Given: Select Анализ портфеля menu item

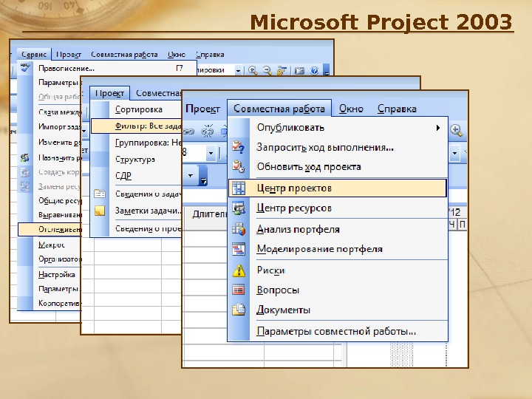Looking at the screenshot, I should 298,229.
